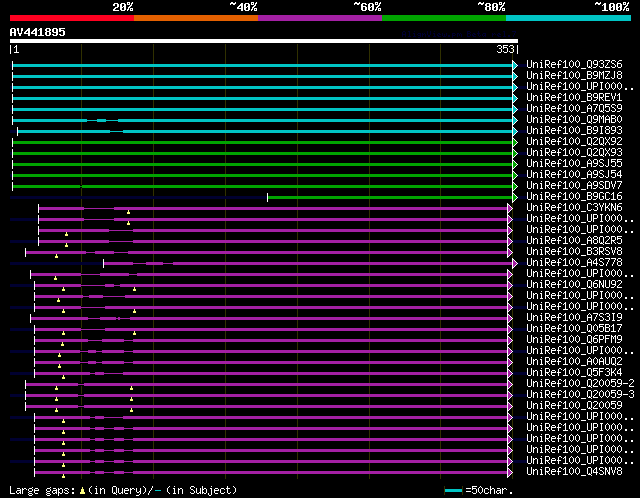This screenshot has width=640, height=498.
Task: Select the UniRef100_C3YKN6 label
Action: [574, 207]
